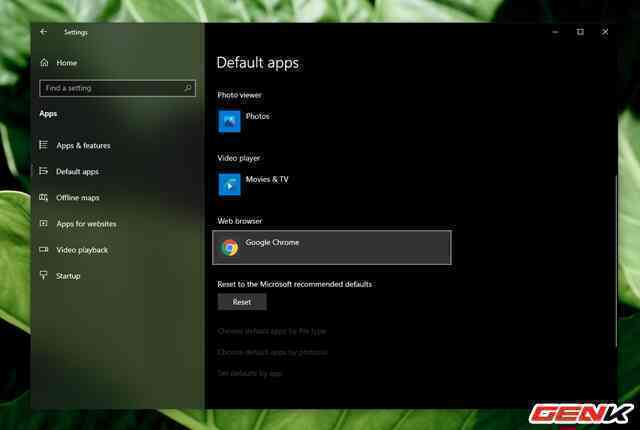Click the Default apps page heading

pos(258,63)
